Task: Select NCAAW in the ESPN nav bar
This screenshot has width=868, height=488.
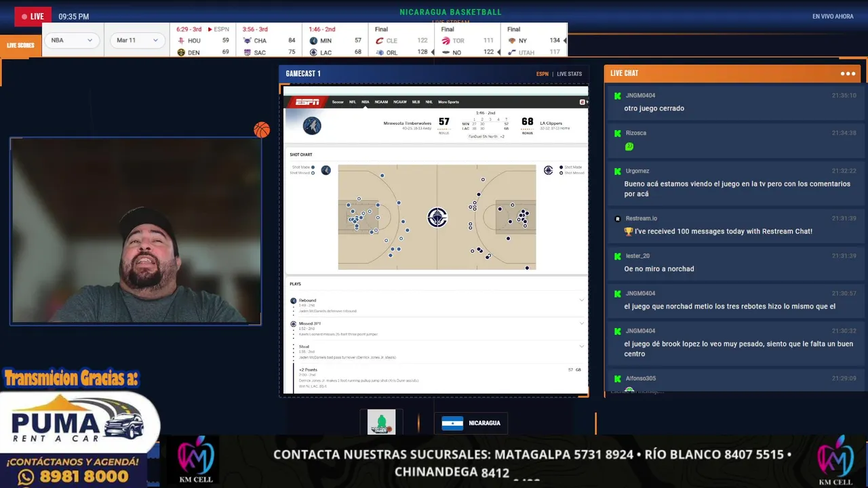Action: pyautogui.click(x=400, y=102)
